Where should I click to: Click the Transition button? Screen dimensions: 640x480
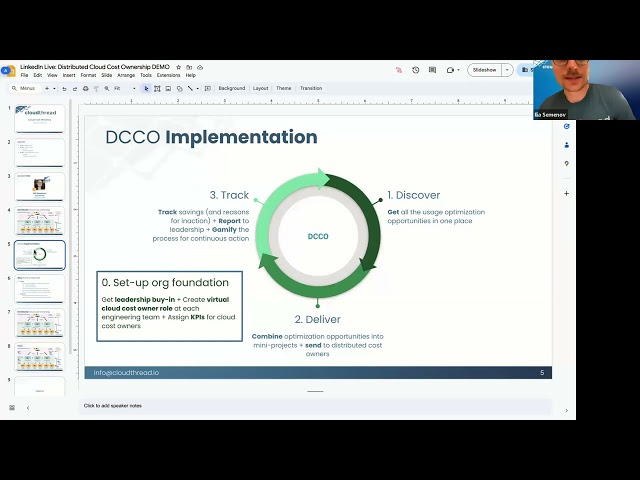click(x=311, y=88)
